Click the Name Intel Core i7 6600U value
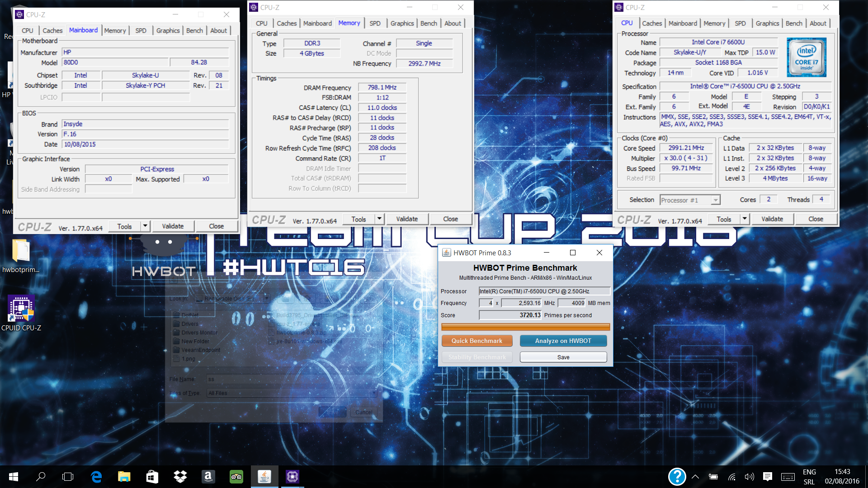This screenshot has height=488, width=868. pyautogui.click(x=718, y=42)
